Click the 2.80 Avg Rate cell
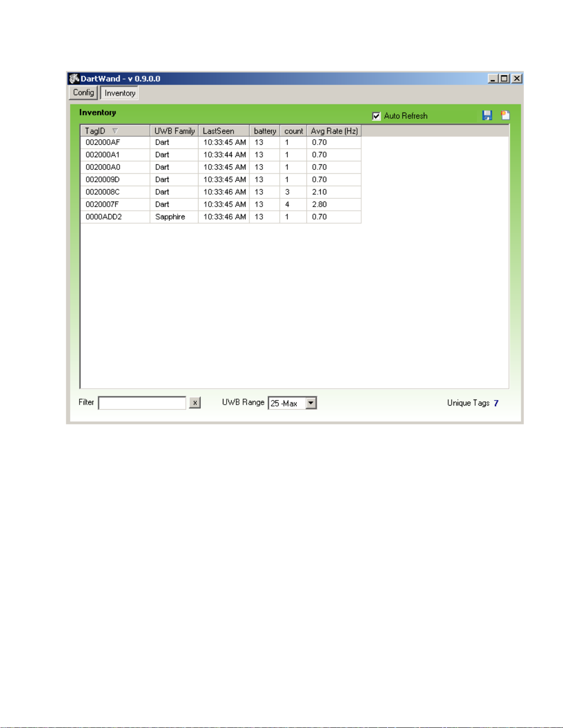 tap(334, 204)
